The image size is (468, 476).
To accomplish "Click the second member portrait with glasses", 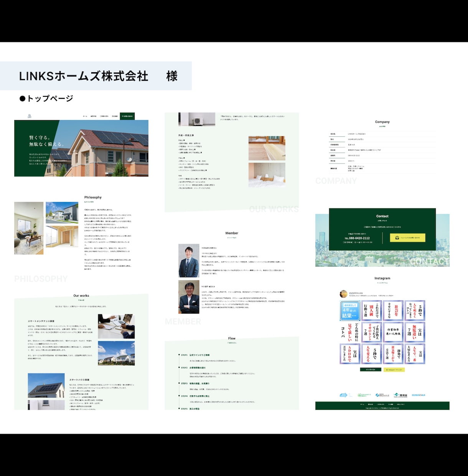I will 189,297.
